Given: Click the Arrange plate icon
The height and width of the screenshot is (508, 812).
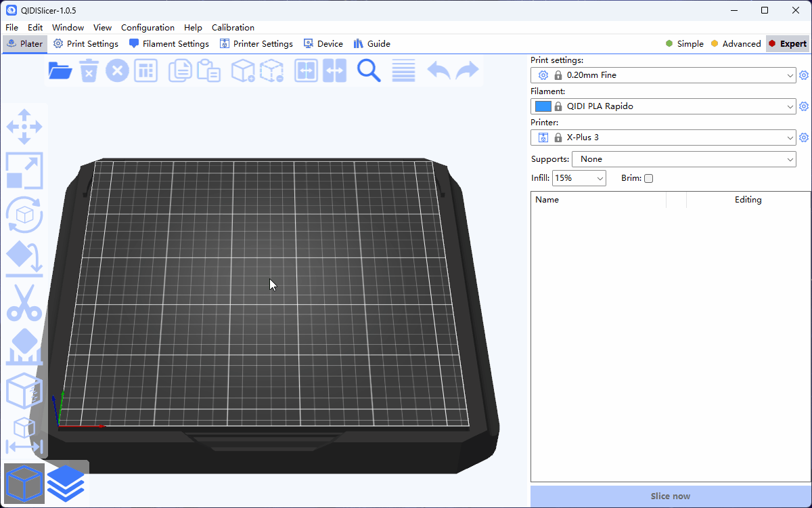Looking at the screenshot, I should click(145, 70).
